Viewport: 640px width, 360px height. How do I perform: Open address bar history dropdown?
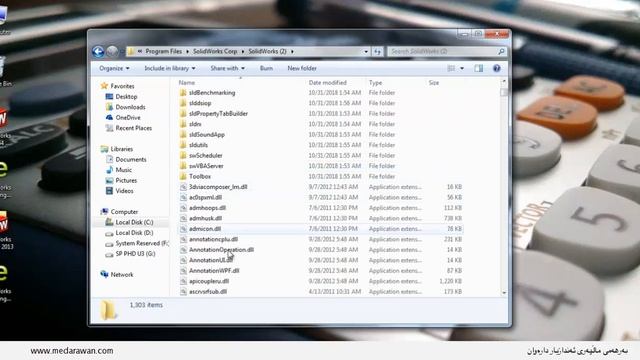tap(366, 51)
